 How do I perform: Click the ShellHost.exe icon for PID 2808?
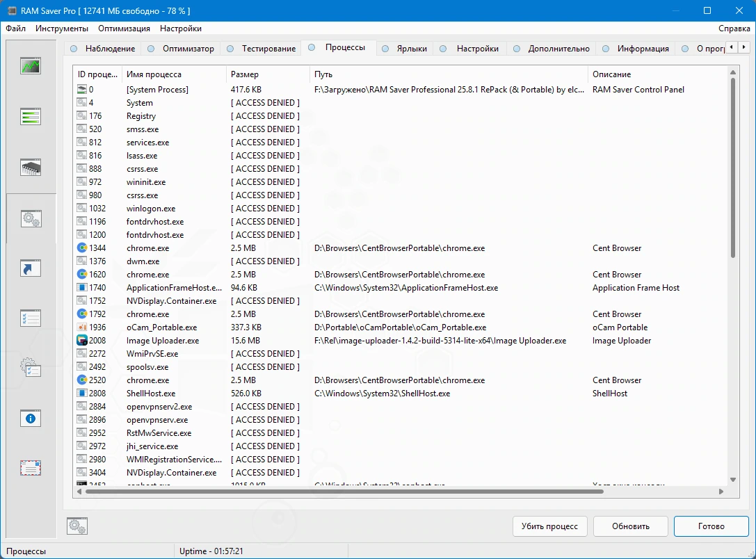tap(82, 394)
